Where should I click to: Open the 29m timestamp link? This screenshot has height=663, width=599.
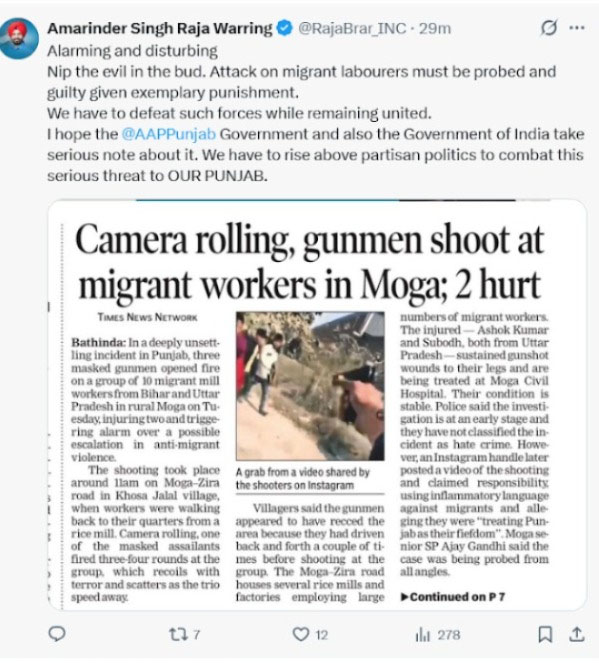pos(435,28)
